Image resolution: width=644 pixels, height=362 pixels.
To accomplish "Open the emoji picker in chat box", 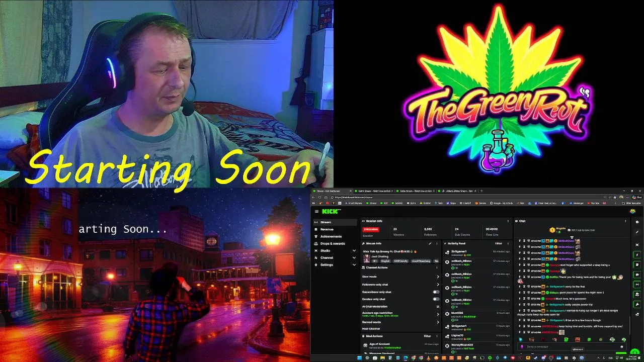I will point(621,347).
